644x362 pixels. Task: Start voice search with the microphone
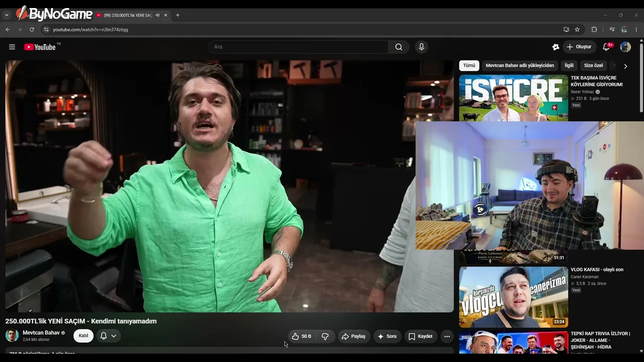click(x=422, y=47)
